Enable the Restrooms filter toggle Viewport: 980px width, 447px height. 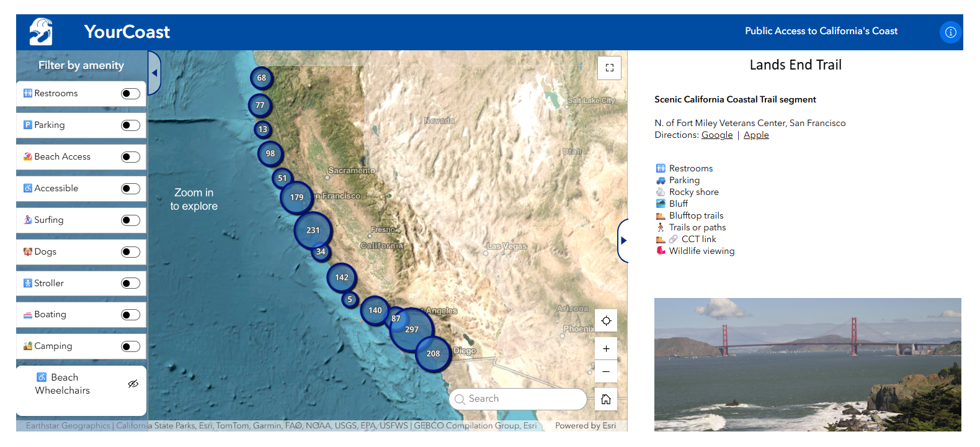[x=130, y=94]
